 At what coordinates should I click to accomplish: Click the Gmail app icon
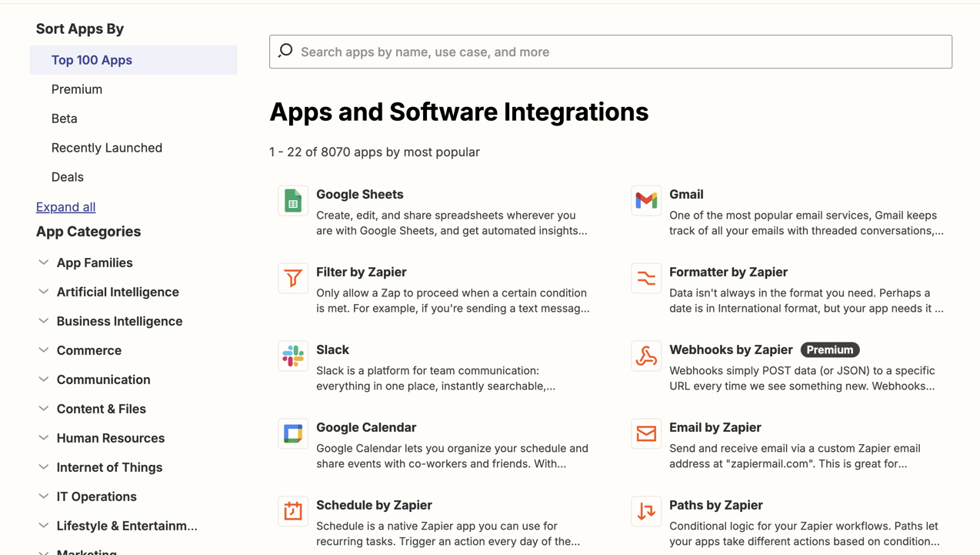coord(646,200)
